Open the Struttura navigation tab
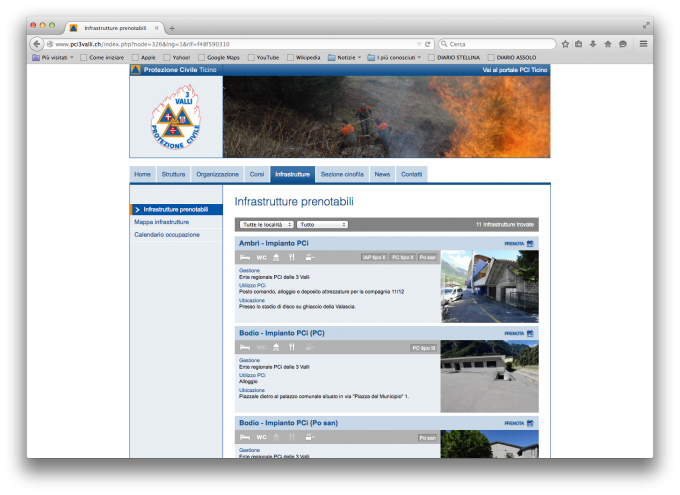 [173, 174]
